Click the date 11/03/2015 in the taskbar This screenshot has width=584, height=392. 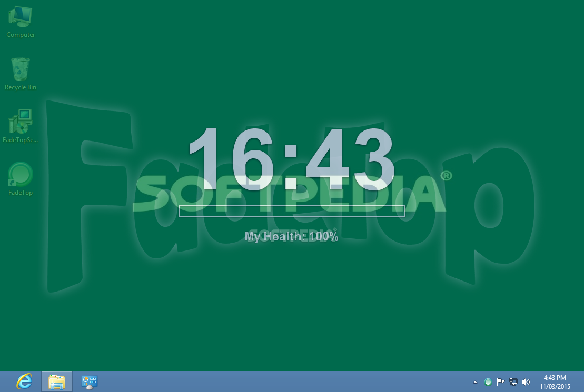[x=555, y=387]
